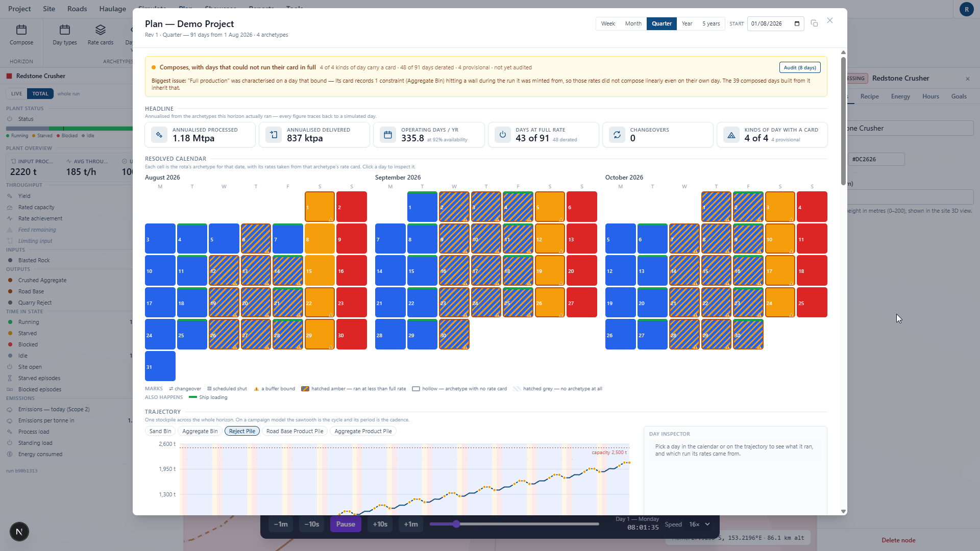The image size is (980, 551).
Task: Open the Speed 16x dropdown
Action: click(x=699, y=524)
